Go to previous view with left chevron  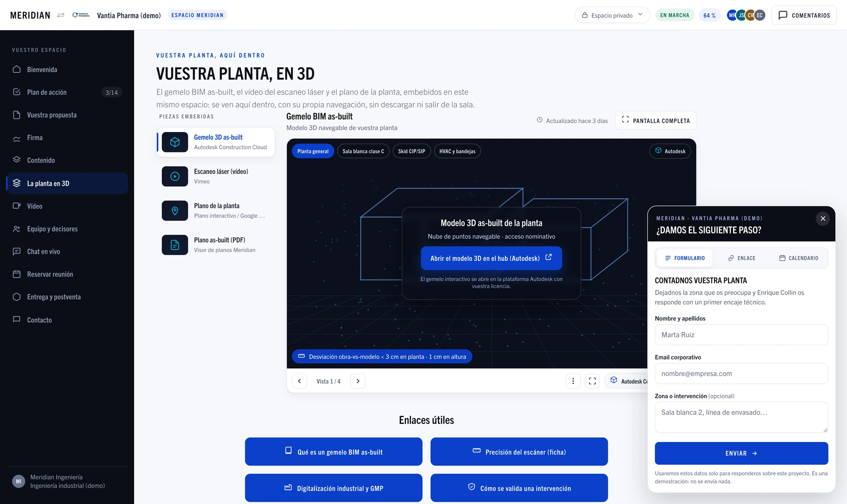click(300, 381)
